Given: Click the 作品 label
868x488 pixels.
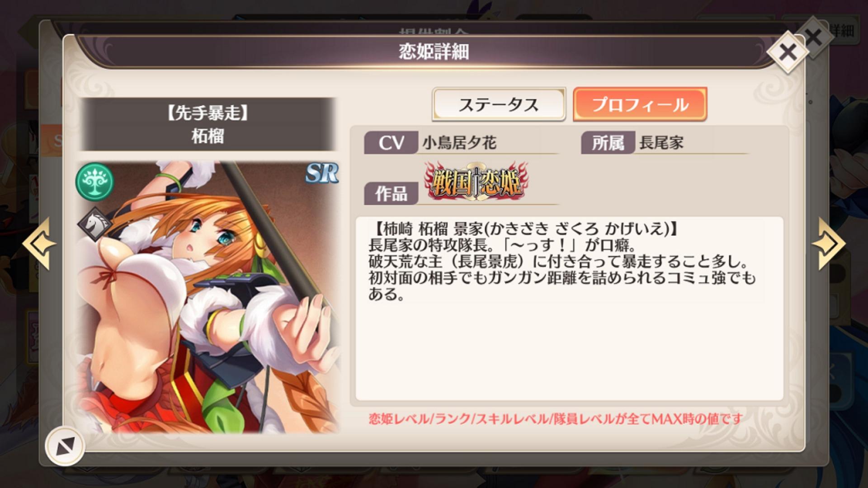Looking at the screenshot, I should (x=391, y=194).
